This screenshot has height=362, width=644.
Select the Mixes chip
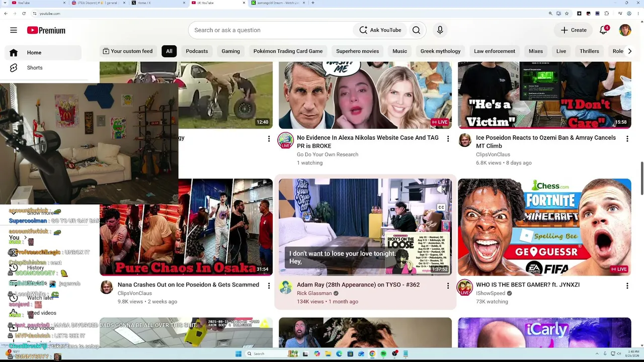click(536, 51)
